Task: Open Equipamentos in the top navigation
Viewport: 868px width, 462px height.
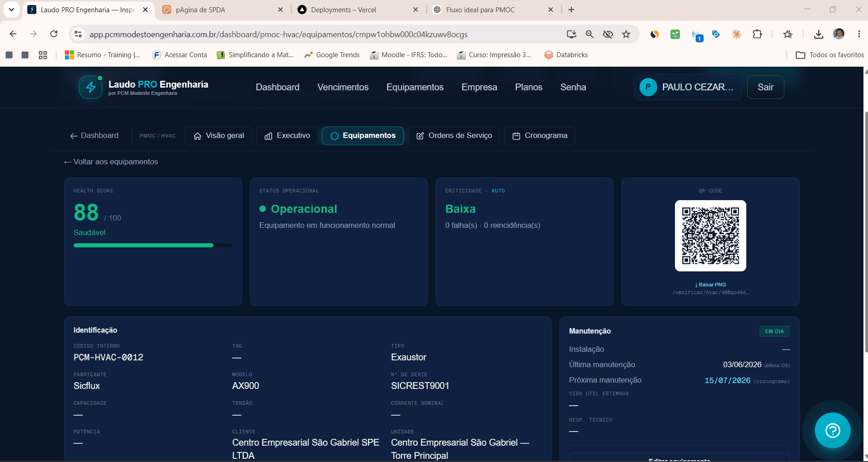Action: coord(415,87)
